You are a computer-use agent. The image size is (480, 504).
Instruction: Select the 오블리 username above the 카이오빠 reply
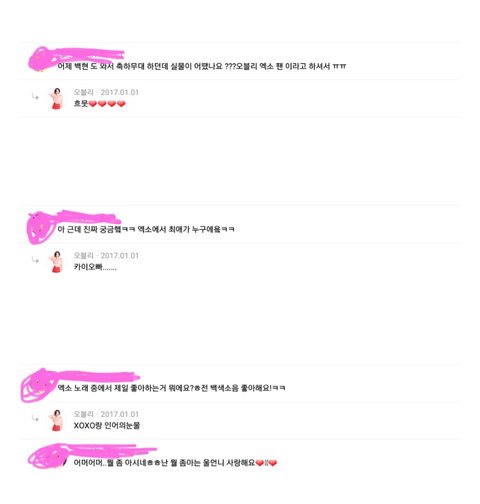tap(83, 256)
